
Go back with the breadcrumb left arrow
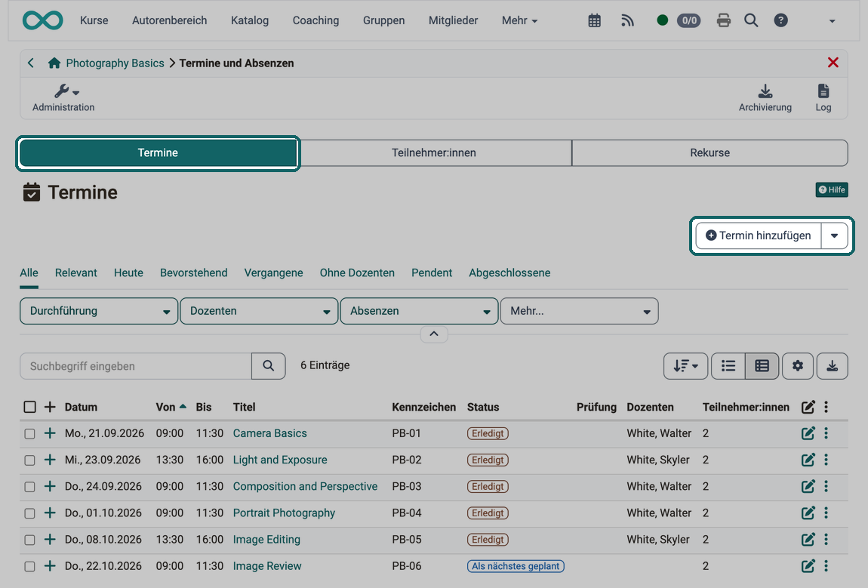[31, 63]
